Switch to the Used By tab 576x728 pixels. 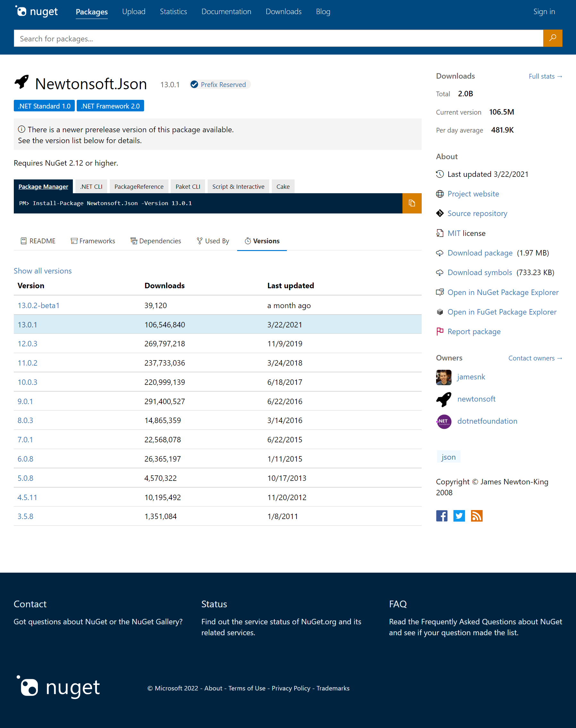tap(213, 241)
